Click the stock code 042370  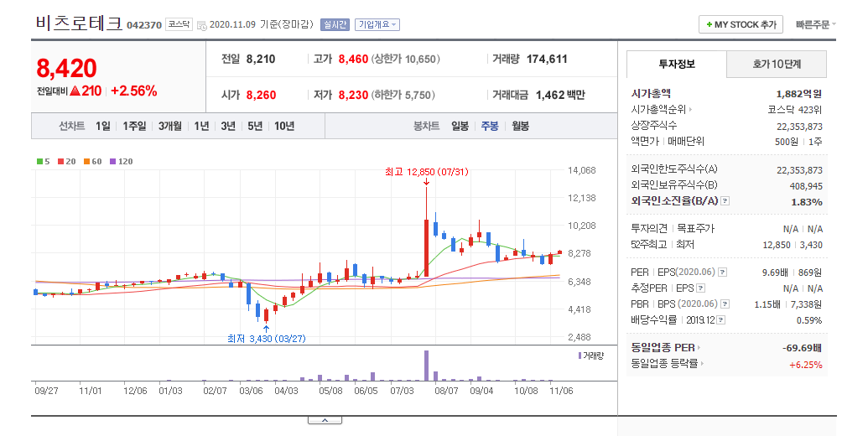(x=144, y=25)
